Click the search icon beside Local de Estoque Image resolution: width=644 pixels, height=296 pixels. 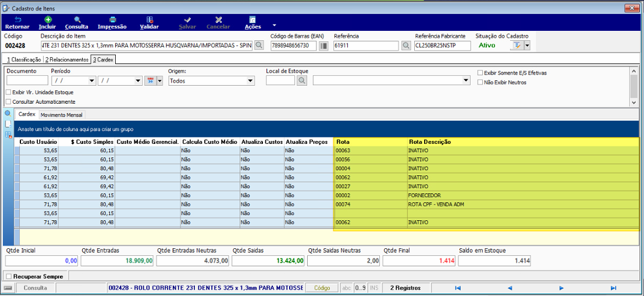[302, 81]
